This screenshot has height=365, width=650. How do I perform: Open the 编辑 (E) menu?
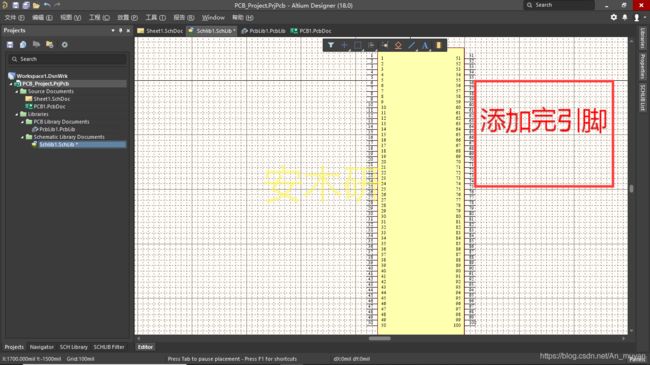tap(42, 17)
